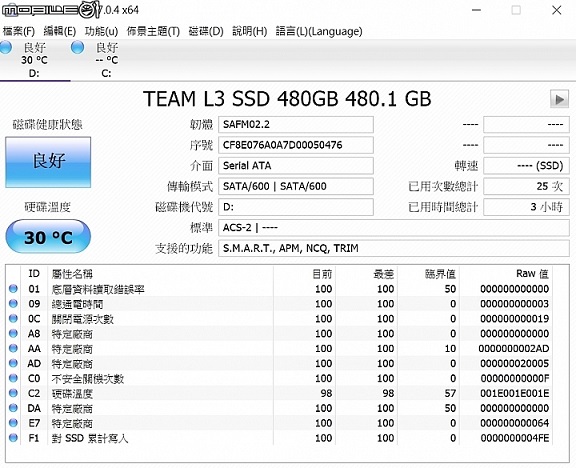
Task: Click the Raw 值 column header
Action: [x=532, y=274]
